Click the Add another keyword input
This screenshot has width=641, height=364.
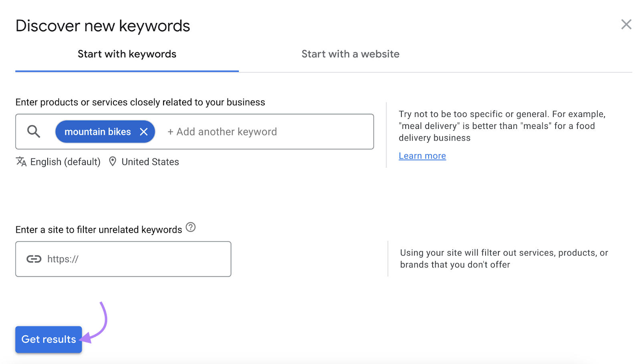pyautogui.click(x=222, y=131)
